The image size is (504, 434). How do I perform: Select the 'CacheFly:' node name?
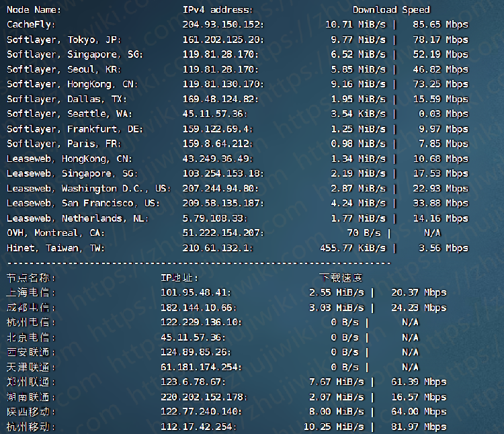tap(31, 25)
